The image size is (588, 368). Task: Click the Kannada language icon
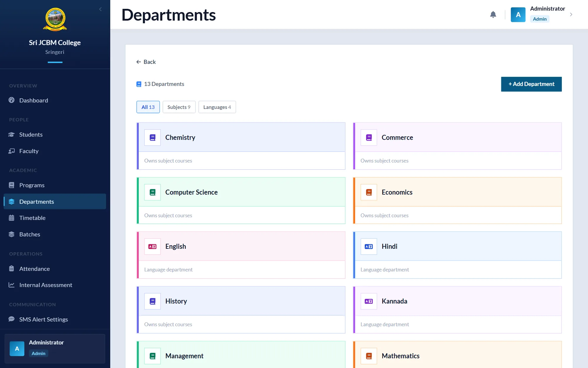(x=369, y=301)
